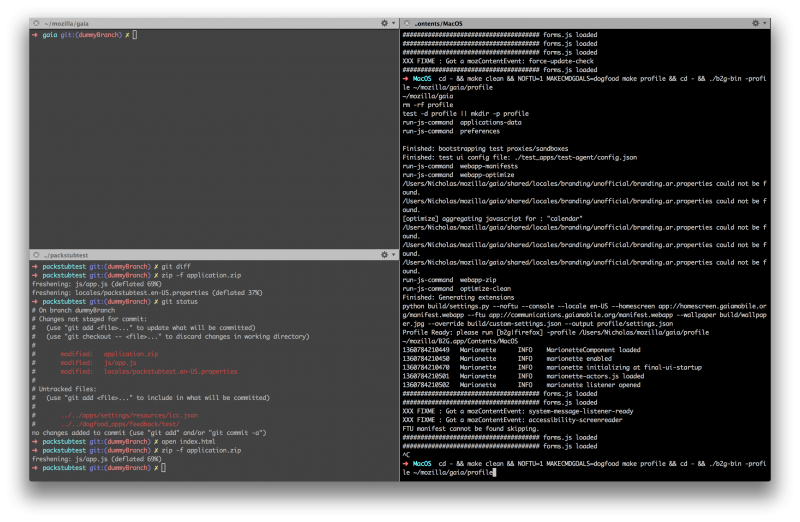Click 'marionette-actors.js loaded' log line
800x522 pixels.
(523, 376)
